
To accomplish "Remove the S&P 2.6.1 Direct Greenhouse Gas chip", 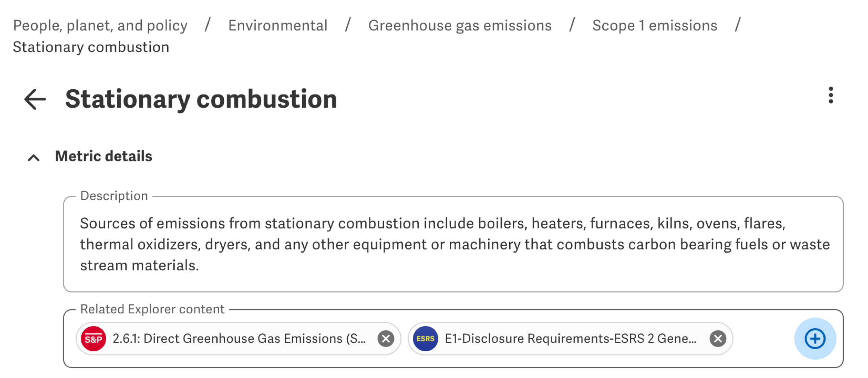I will [x=385, y=338].
